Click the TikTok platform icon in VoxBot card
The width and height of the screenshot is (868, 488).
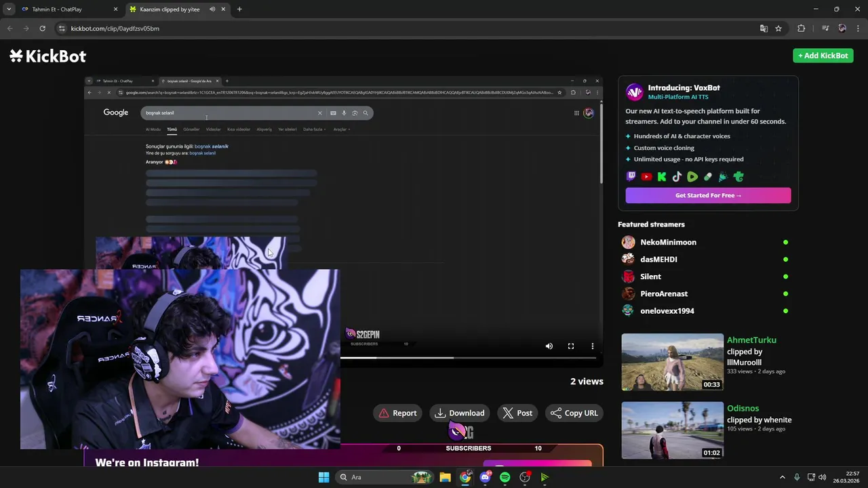click(x=677, y=177)
